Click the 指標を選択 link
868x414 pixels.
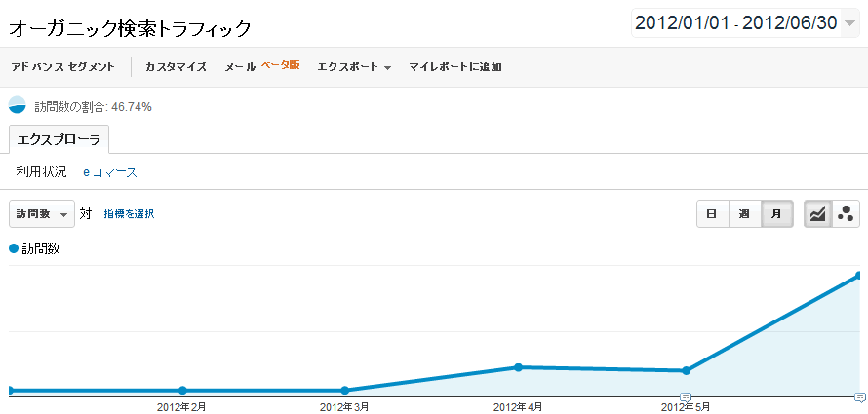[129, 214]
